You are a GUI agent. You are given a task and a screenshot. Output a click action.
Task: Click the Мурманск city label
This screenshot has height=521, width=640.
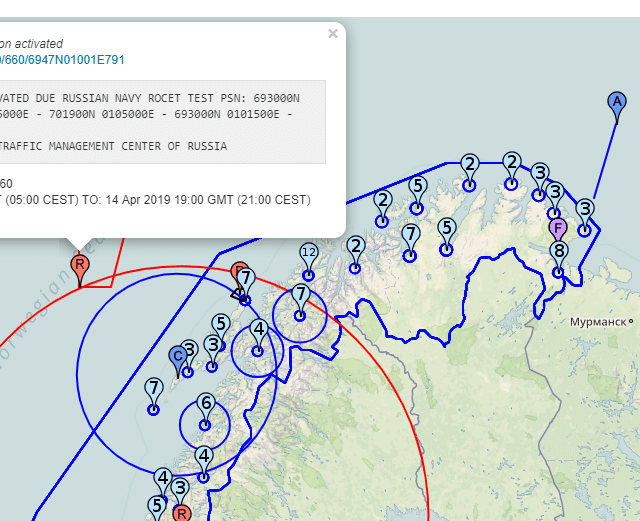601,322
